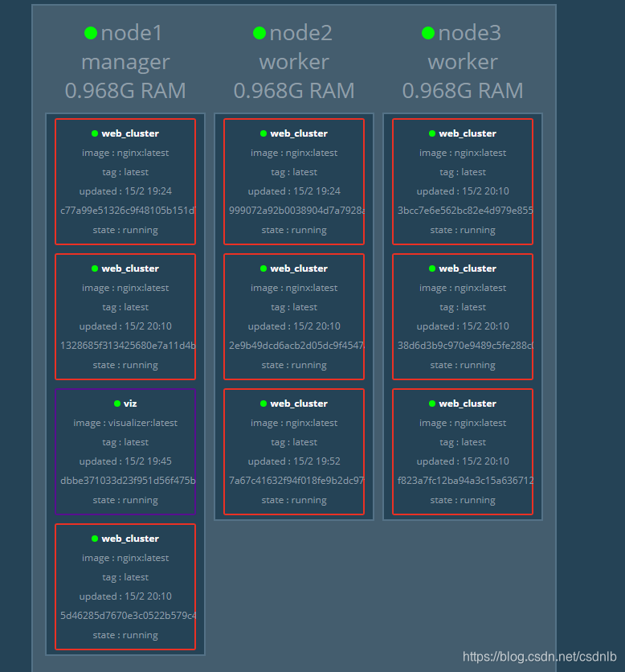625x672 pixels.
Task: Click 'tag : latest' in 2e9b49dcd6ac card
Action: [294, 307]
